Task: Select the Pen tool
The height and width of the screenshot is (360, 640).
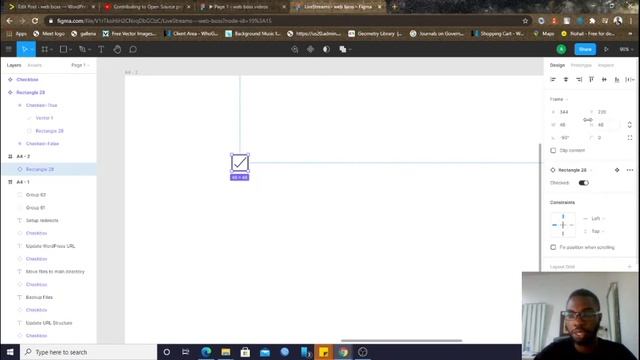Action: coord(82,49)
